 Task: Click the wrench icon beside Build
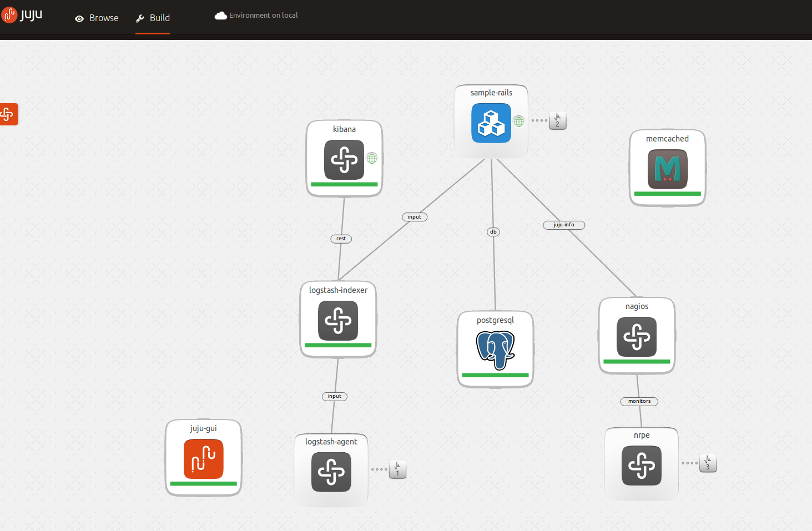[140, 18]
